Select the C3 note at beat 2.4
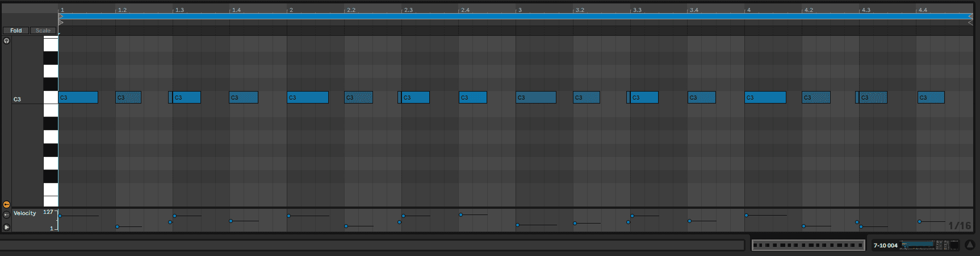The height and width of the screenshot is (256, 980). point(473,97)
